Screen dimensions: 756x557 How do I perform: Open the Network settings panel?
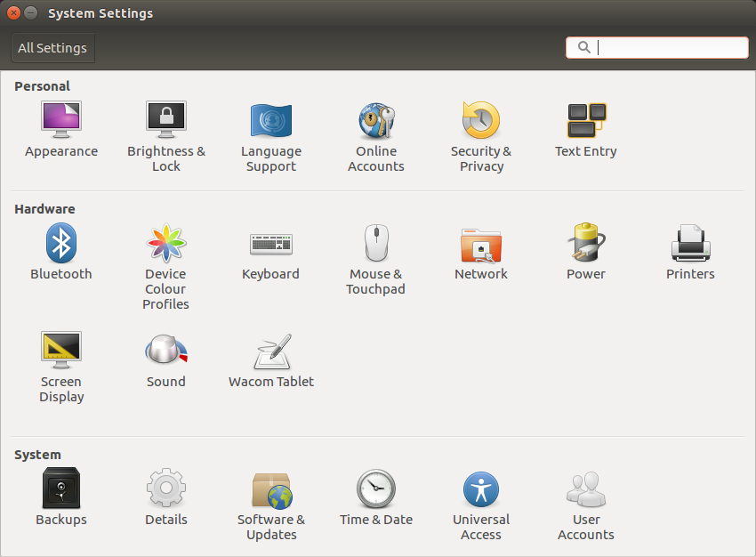481,243
